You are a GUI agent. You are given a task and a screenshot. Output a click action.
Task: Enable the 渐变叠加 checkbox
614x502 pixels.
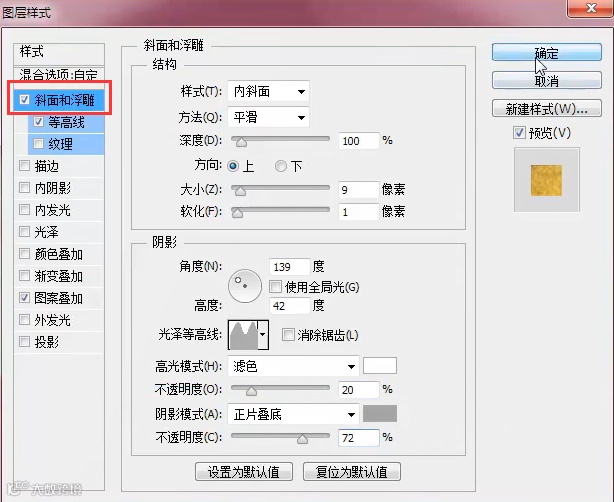[x=24, y=276]
